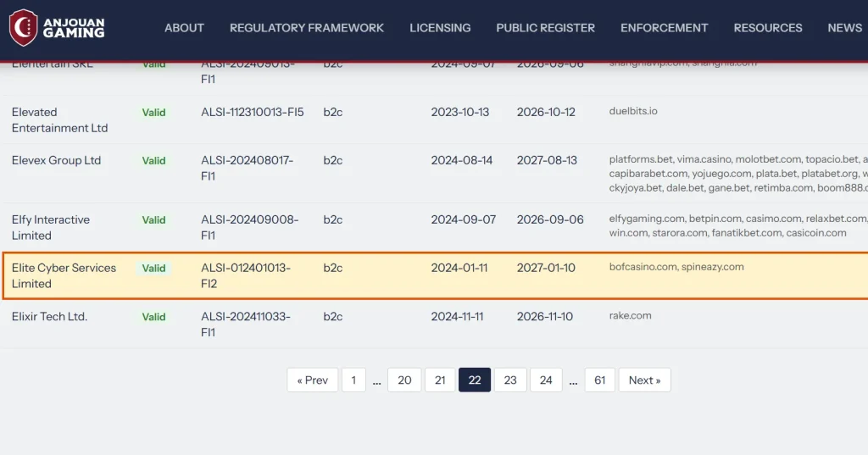Open the ENFORCEMENT menu
Screen dimensions: 868x455
point(665,28)
